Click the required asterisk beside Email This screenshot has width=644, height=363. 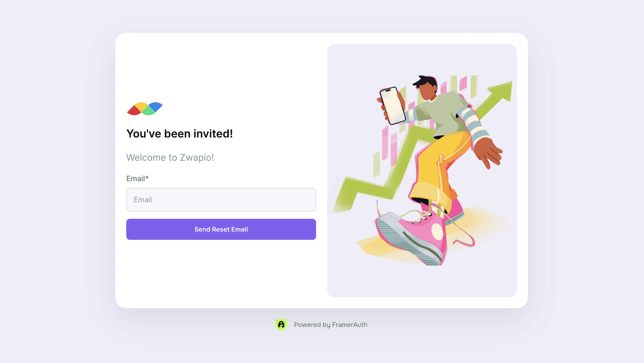(147, 178)
